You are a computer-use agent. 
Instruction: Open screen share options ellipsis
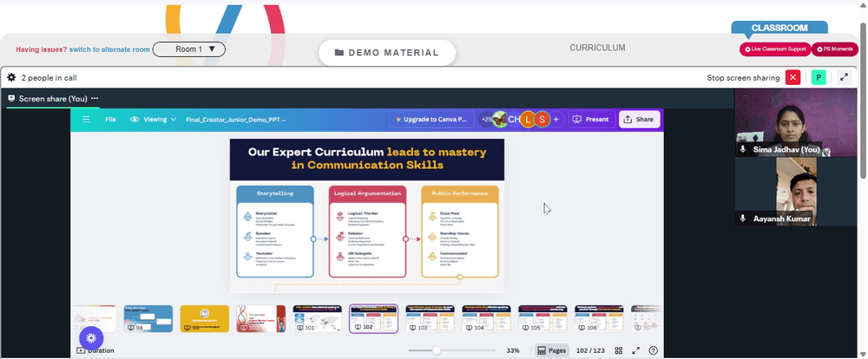point(95,99)
